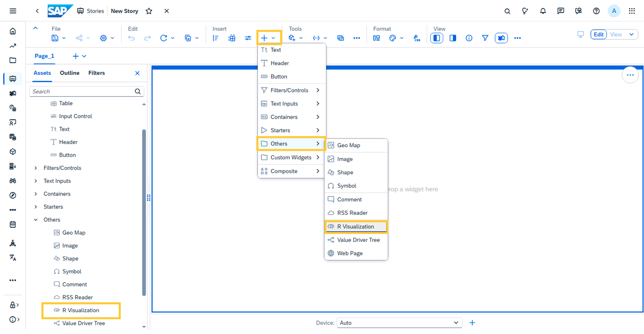Select Header in the Insert menu
Image resolution: width=644 pixels, height=334 pixels.
(x=291, y=63)
